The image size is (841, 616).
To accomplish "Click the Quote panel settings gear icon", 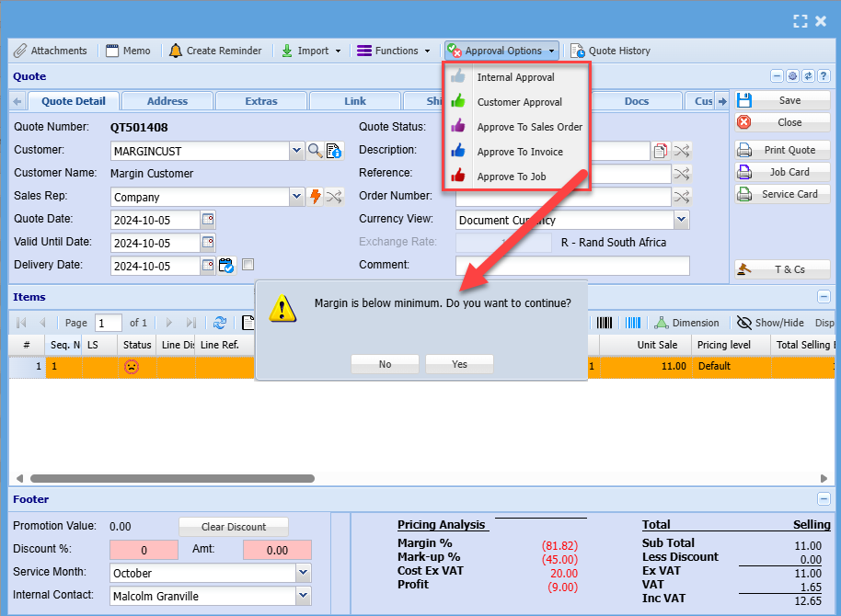I will [793, 76].
